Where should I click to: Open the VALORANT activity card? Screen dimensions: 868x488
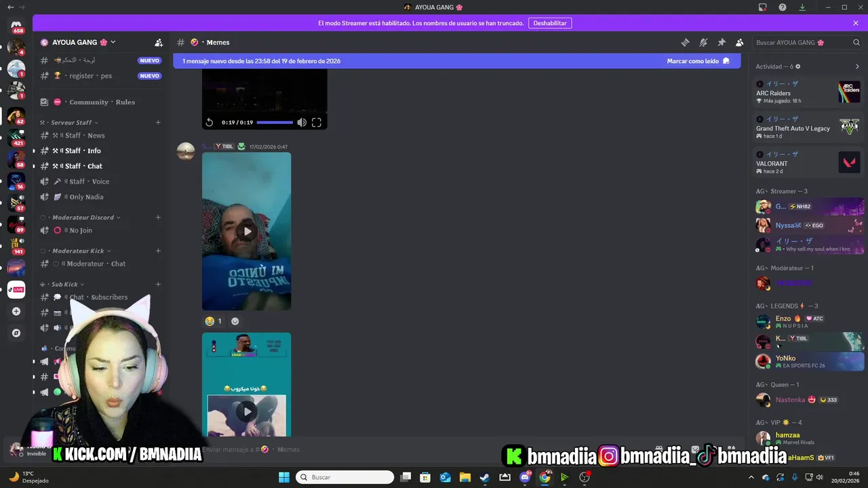pyautogui.click(x=808, y=163)
